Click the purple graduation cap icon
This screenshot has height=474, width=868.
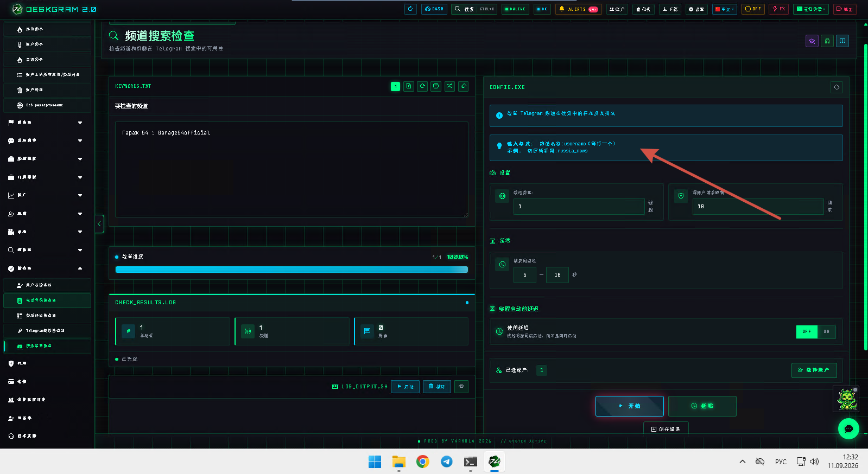(x=812, y=41)
